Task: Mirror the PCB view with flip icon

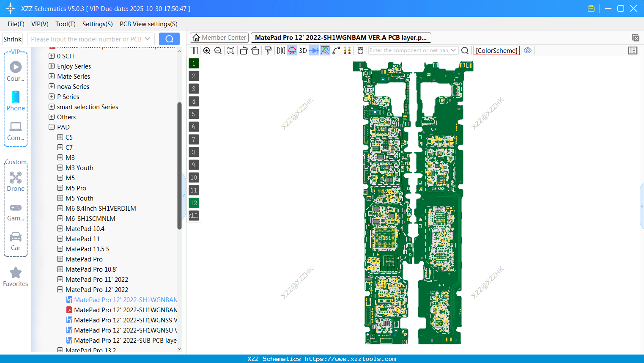Action: tap(281, 51)
